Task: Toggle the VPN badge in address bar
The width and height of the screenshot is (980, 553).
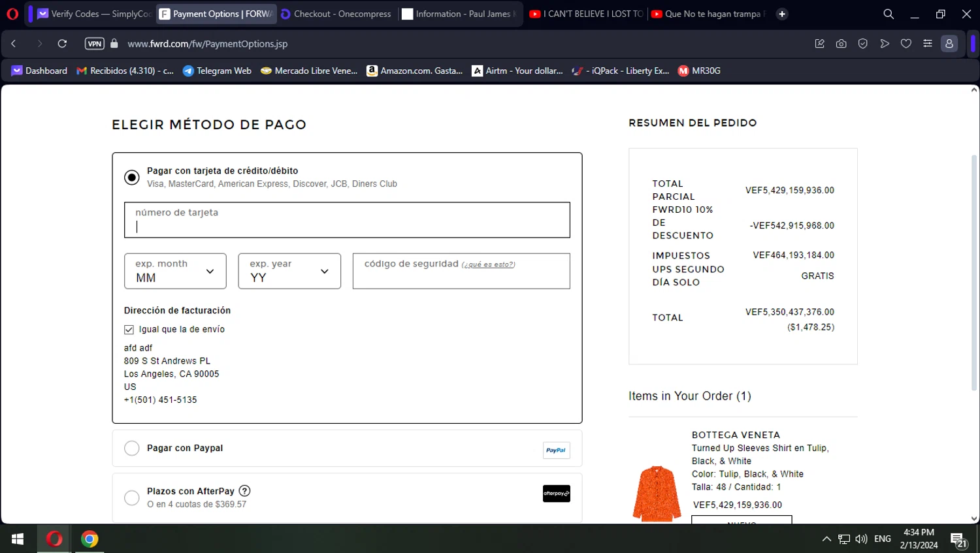Action: (95, 44)
